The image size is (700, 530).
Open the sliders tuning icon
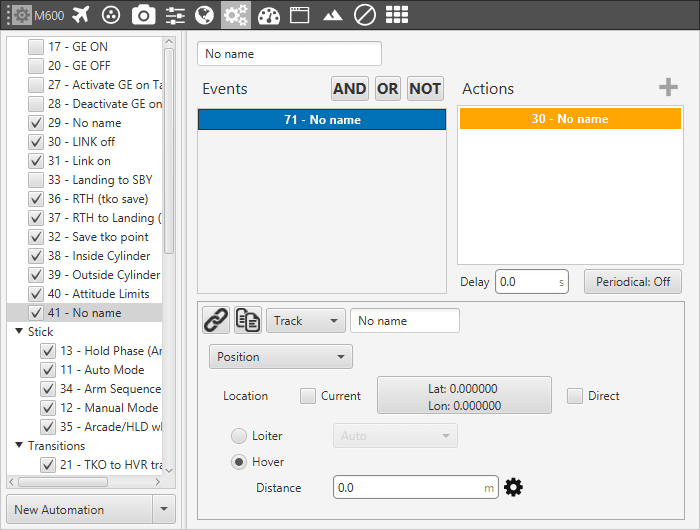(x=175, y=15)
